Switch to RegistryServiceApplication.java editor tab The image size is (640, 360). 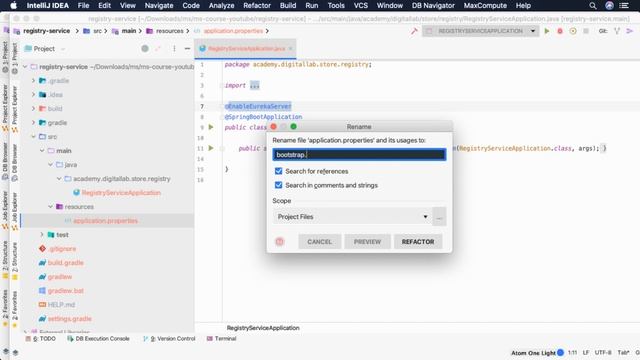(246, 49)
